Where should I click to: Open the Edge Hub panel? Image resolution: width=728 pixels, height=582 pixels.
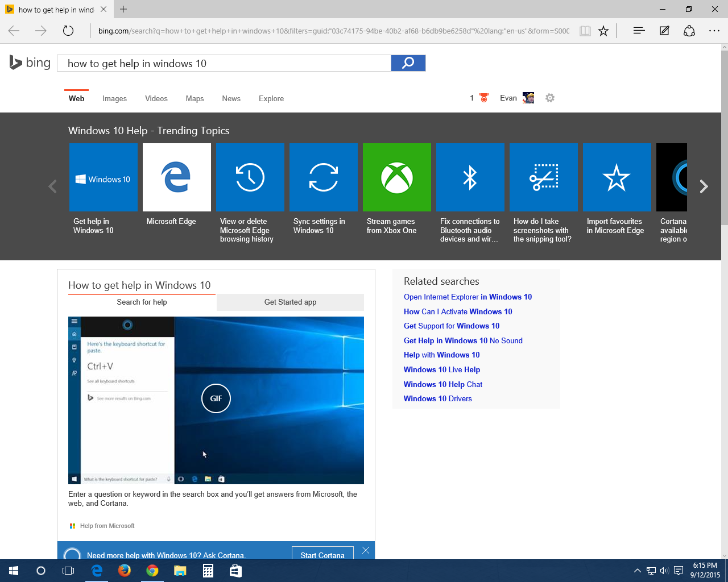[639, 31]
